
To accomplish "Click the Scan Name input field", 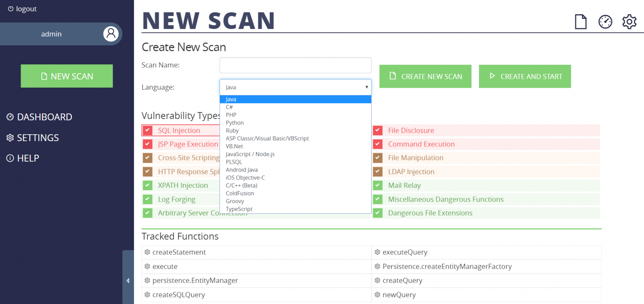I will (295, 65).
